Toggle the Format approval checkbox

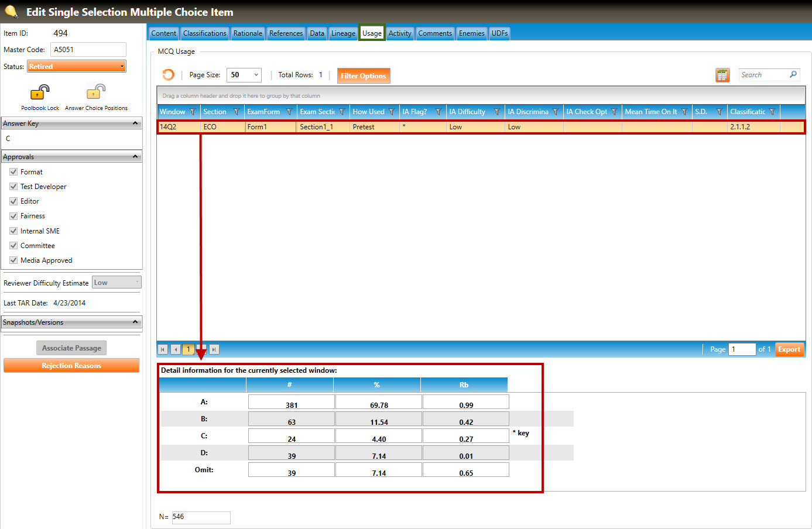[x=13, y=172]
